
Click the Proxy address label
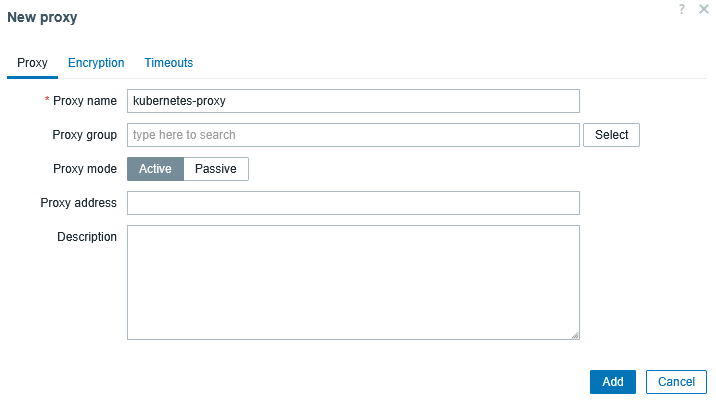78,203
